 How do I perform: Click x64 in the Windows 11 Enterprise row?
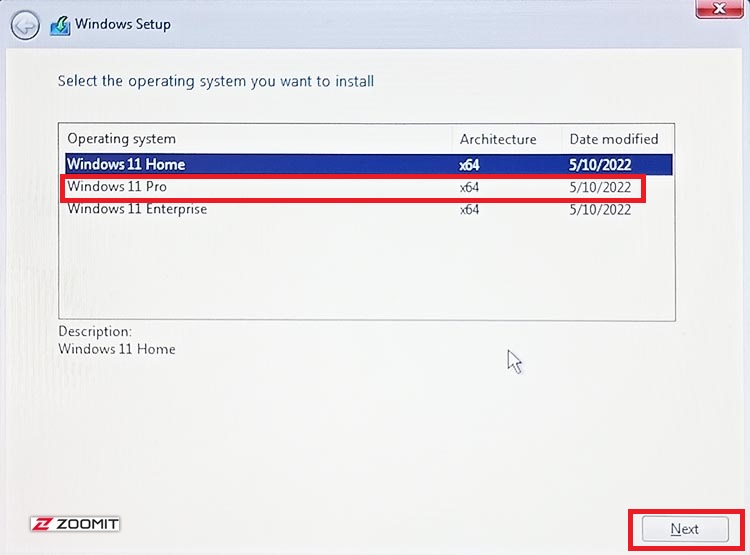click(x=469, y=210)
